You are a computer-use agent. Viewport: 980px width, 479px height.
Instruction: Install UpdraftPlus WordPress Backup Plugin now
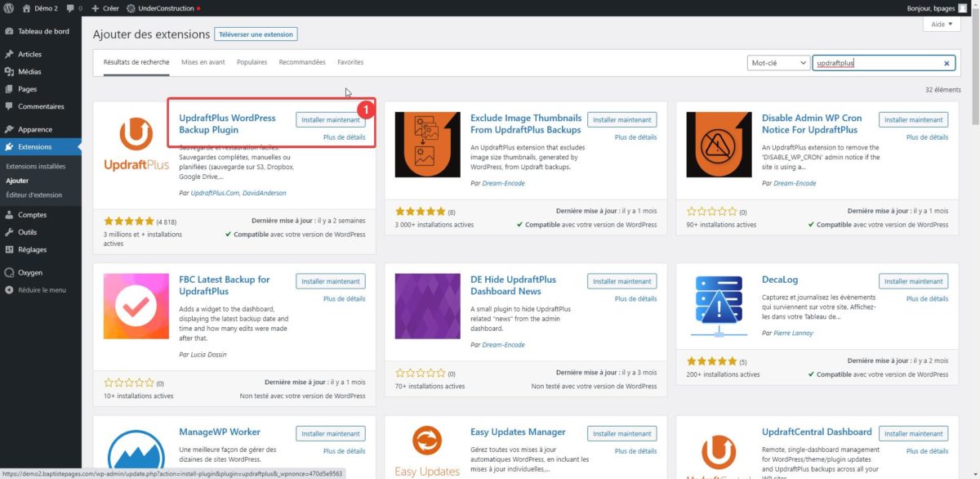pyautogui.click(x=331, y=120)
